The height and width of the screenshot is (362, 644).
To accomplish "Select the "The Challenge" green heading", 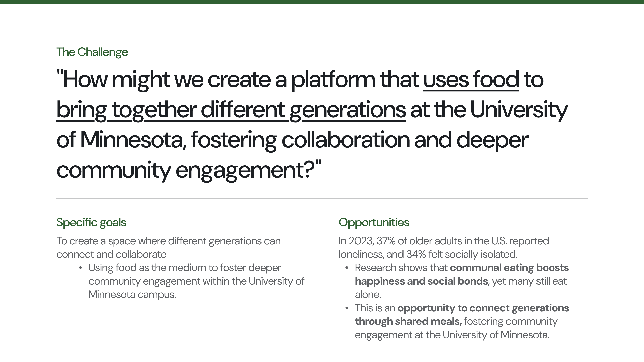I will [x=92, y=52].
